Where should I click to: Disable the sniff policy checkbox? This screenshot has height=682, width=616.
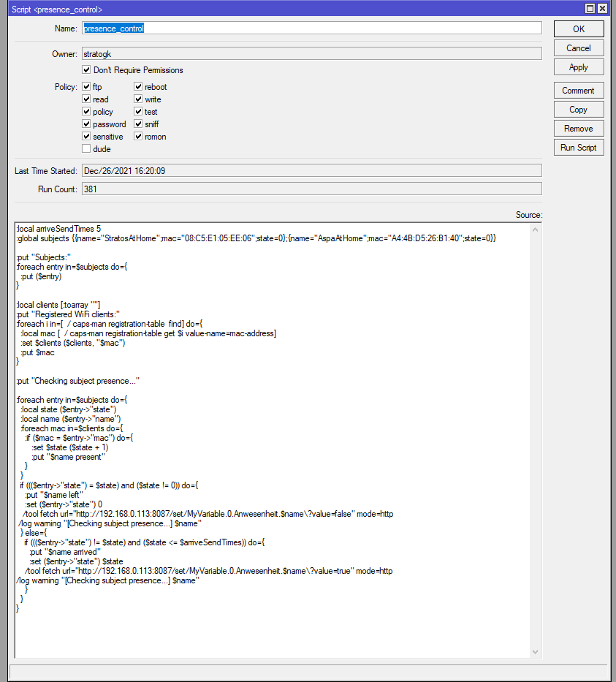[138, 124]
